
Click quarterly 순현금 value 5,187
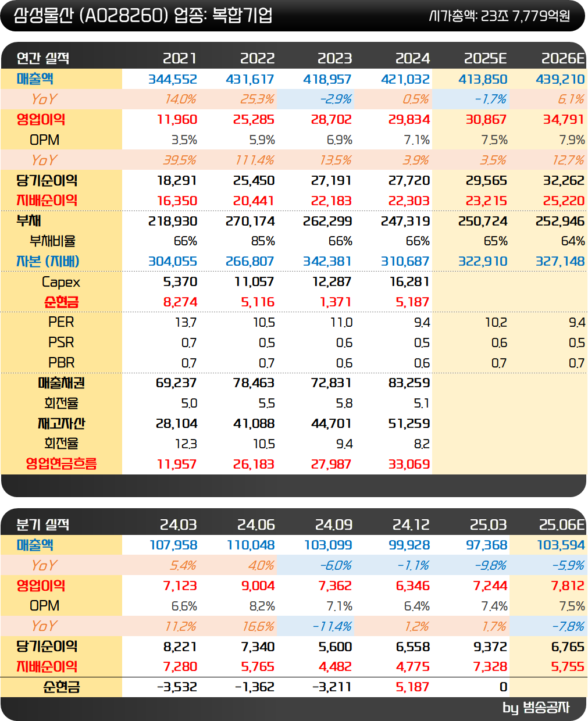[412, 687]
